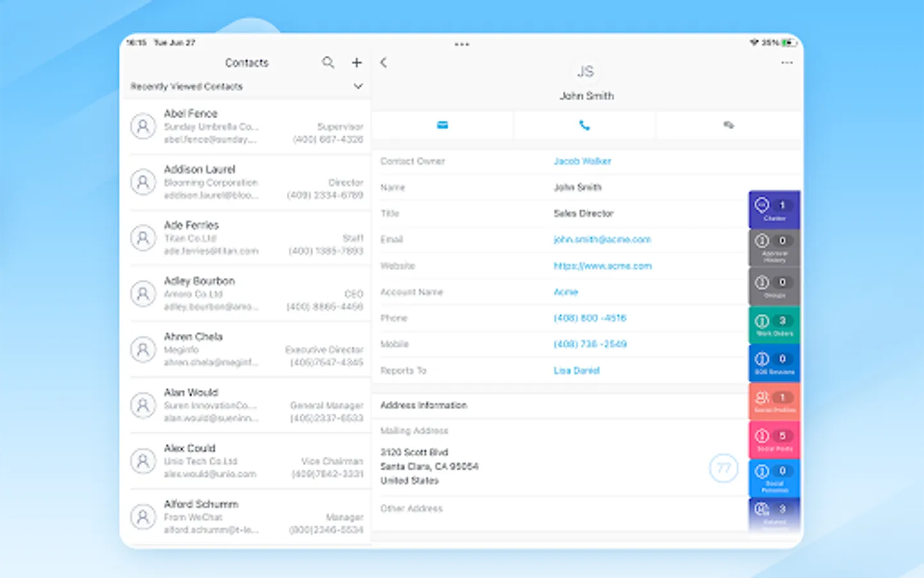The image size is (924, 578).
Task: Open the SOS Sessions tile
Action: [x=774, y=363]
